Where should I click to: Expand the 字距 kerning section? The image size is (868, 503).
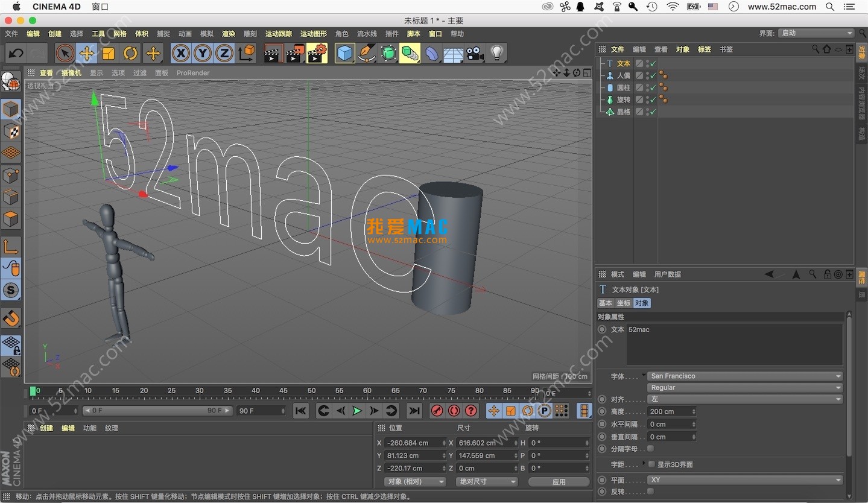coord(644,464)
